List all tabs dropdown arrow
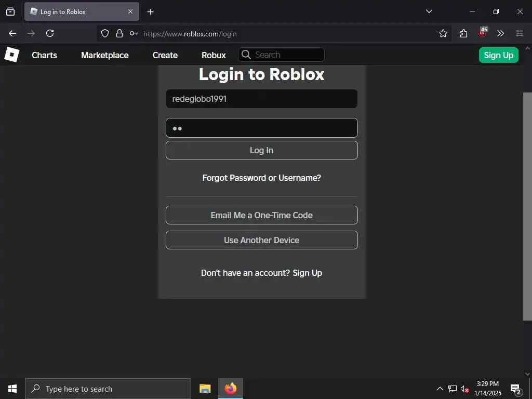 (429, 11)
